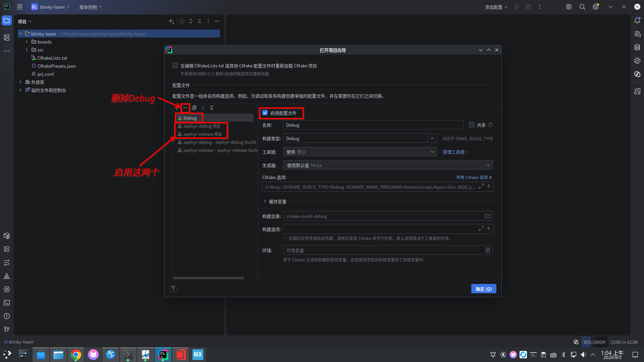Open the CMake tool window triangle icon
The width and height of the screenshot is (644, 362).
(7, 276)
